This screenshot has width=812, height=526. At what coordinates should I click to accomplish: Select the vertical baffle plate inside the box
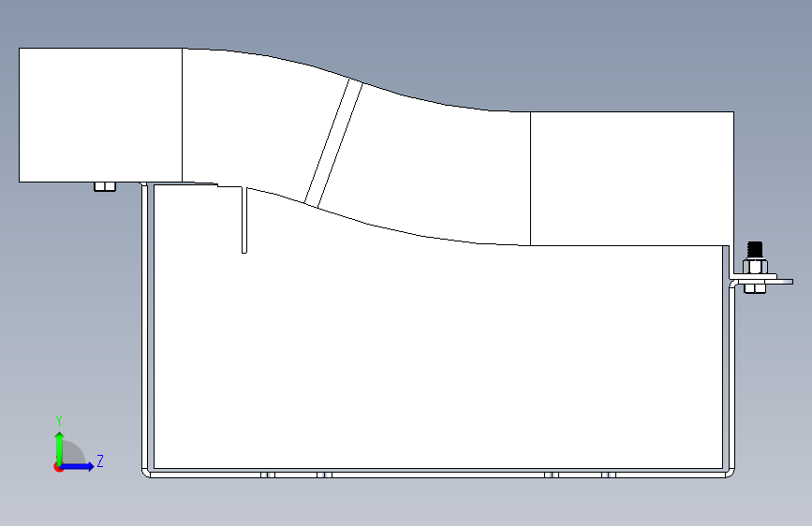244,220
